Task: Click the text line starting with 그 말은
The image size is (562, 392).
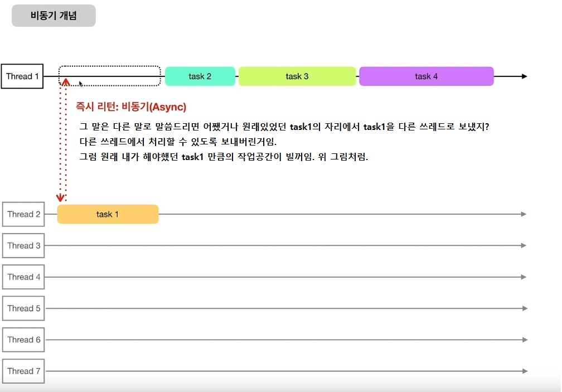Action: pos(284,127)
